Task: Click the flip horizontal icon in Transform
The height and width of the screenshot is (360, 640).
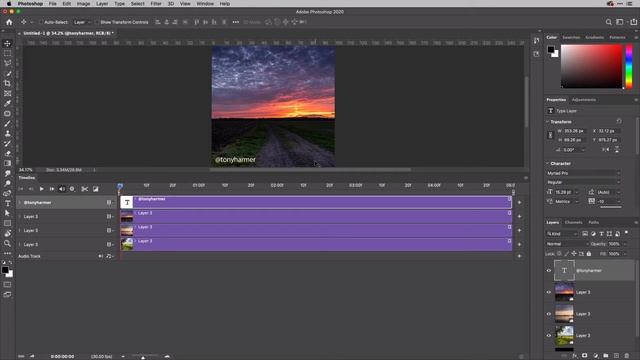Action: pyautogui.click(x=606, y=150)
